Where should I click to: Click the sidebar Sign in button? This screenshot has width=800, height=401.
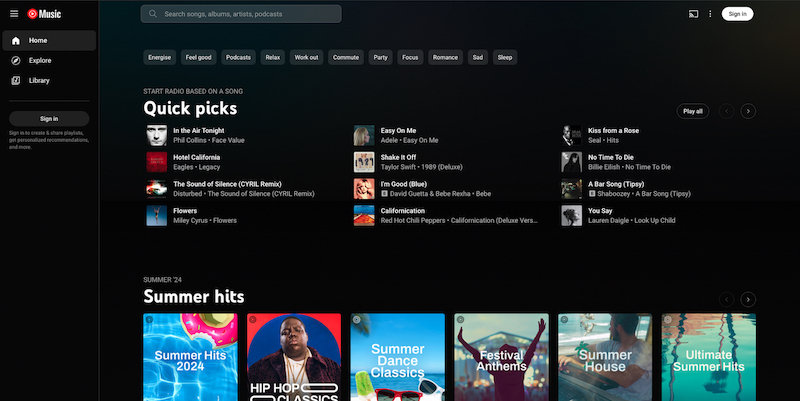(x=49, y=118)
